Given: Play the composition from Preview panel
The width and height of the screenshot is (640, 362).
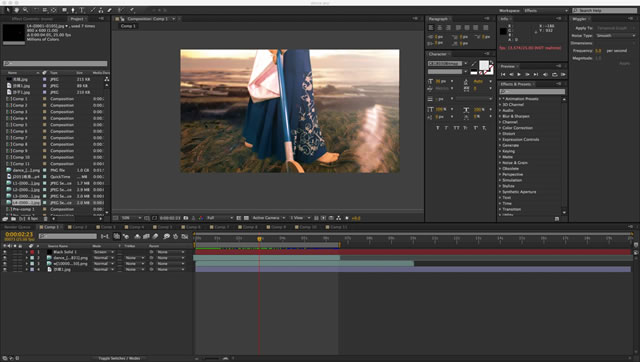Looking at the screenshot, I should (x=519, y=75).
